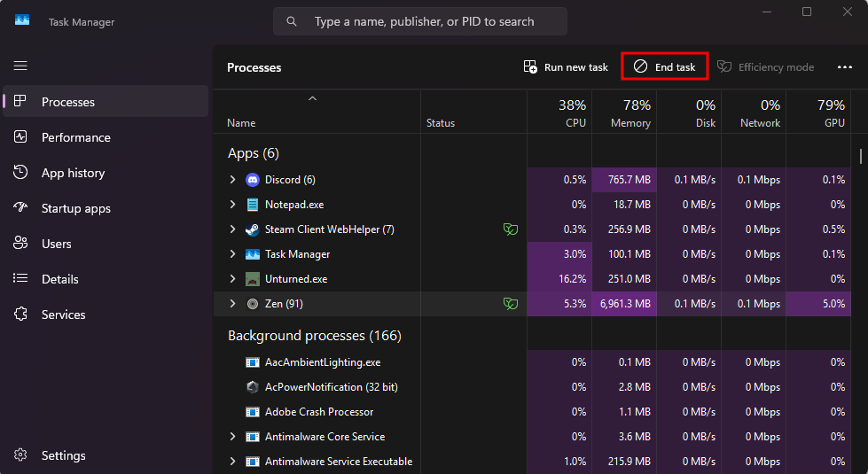The height and width of the screenshot is (474, 868).
Task: Click the Apps (6) group heading
Action: 253,153
